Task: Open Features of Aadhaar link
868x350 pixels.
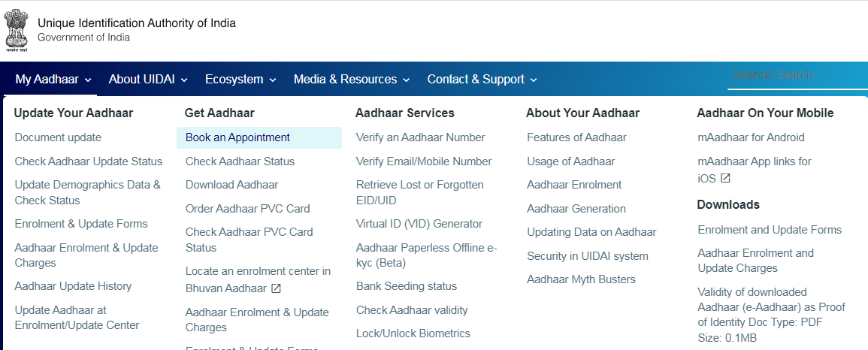Action: click(577, 137)
